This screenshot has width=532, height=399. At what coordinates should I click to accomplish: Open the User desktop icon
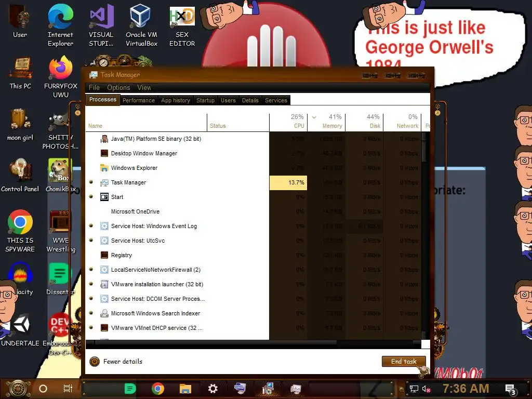click(20, 20)
